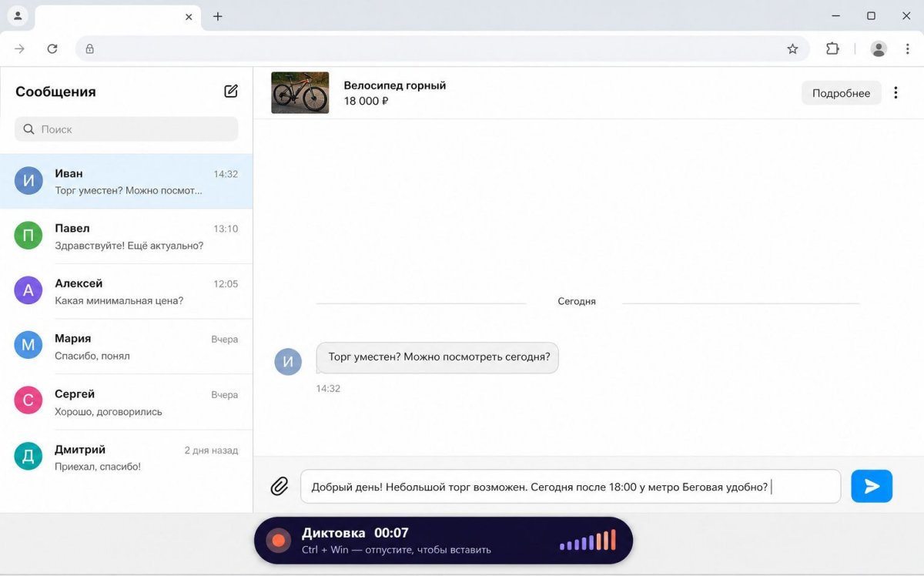This screenshot has width=924, height=576.
Task: Click the dictation audio level bars
Action: [588, 541]
